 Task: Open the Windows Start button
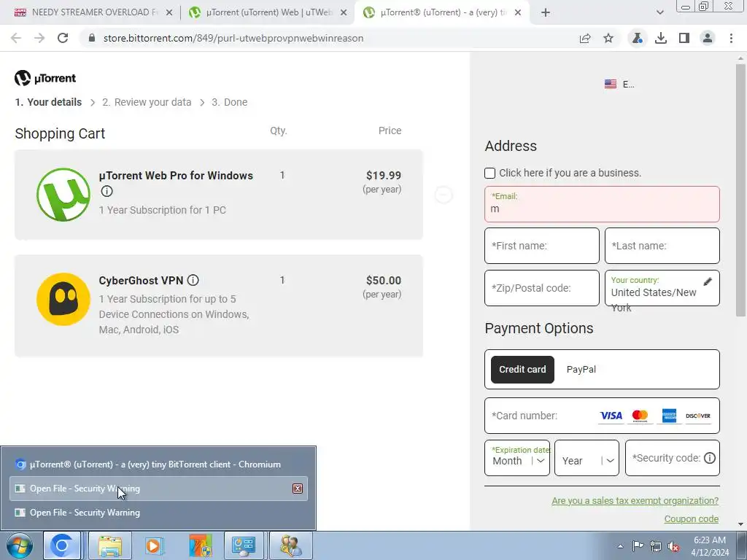pos(20,545)
